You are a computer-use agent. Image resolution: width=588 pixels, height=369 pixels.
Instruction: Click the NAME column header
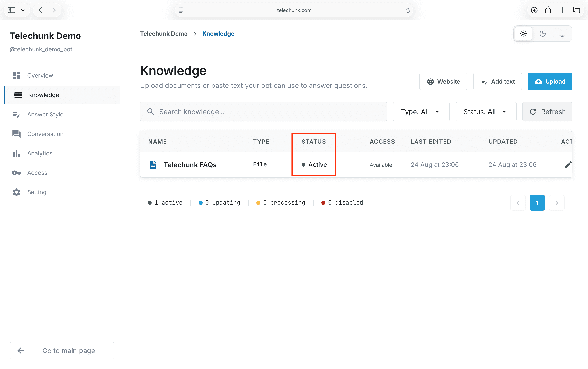pos(157,142)
